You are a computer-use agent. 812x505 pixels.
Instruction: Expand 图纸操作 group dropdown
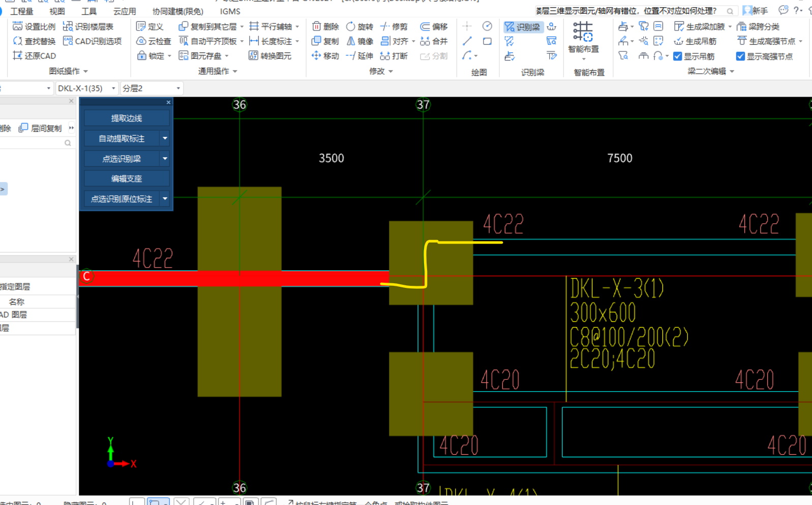pyautogui.click(x=85, y=71)
